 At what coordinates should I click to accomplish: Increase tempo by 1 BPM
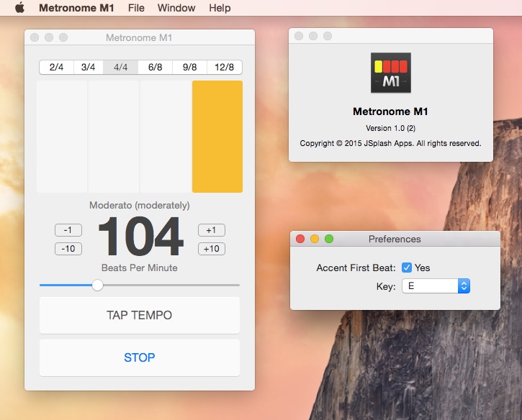click(x=212, y=230)
